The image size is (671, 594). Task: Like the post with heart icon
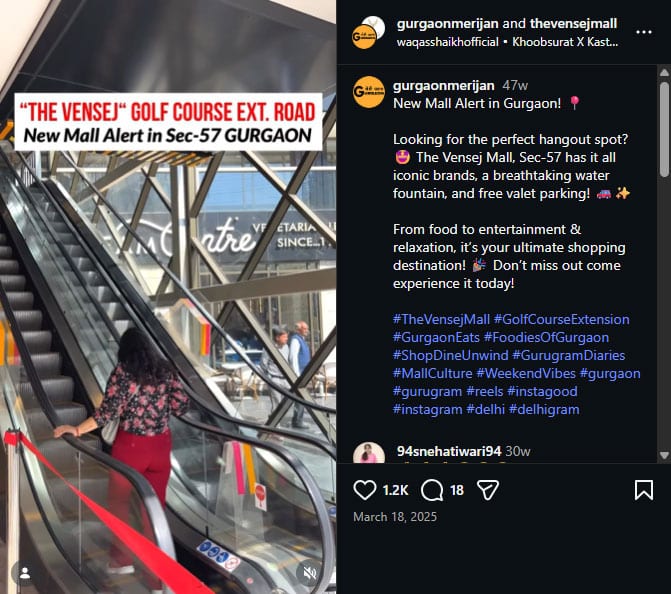pyautogui.click(x=365, y=490)
